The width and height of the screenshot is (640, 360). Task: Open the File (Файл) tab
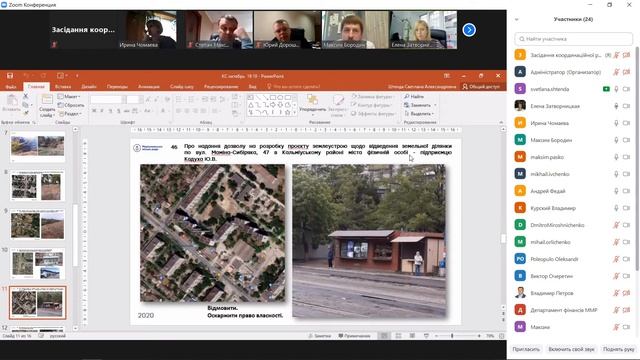[x=11, y=87]
